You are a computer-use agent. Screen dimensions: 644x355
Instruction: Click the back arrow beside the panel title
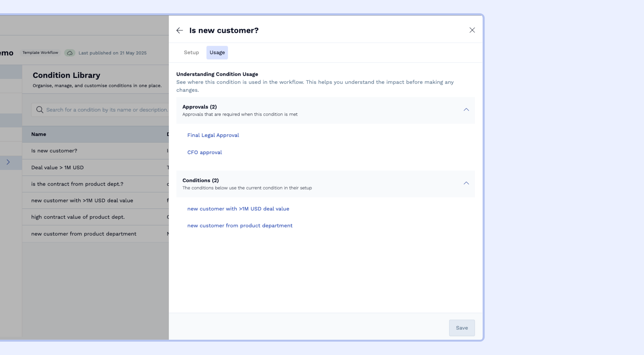180,30
